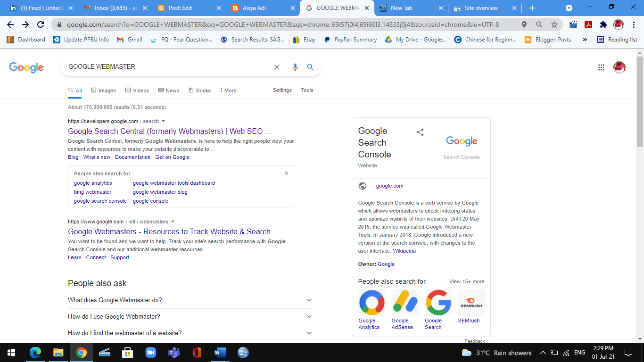Click the zoom magnifier icon in address bar
This screenshot has width=644, height=362.
point(539,25)
